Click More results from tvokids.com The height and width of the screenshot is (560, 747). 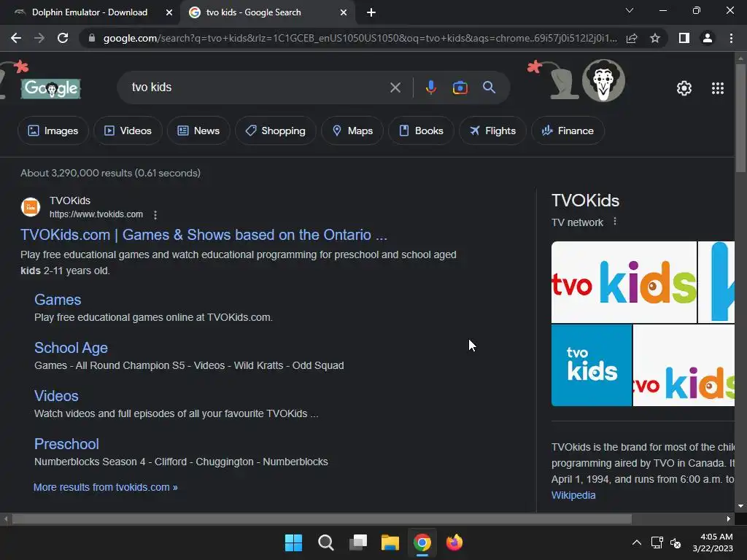coord(105,487)
